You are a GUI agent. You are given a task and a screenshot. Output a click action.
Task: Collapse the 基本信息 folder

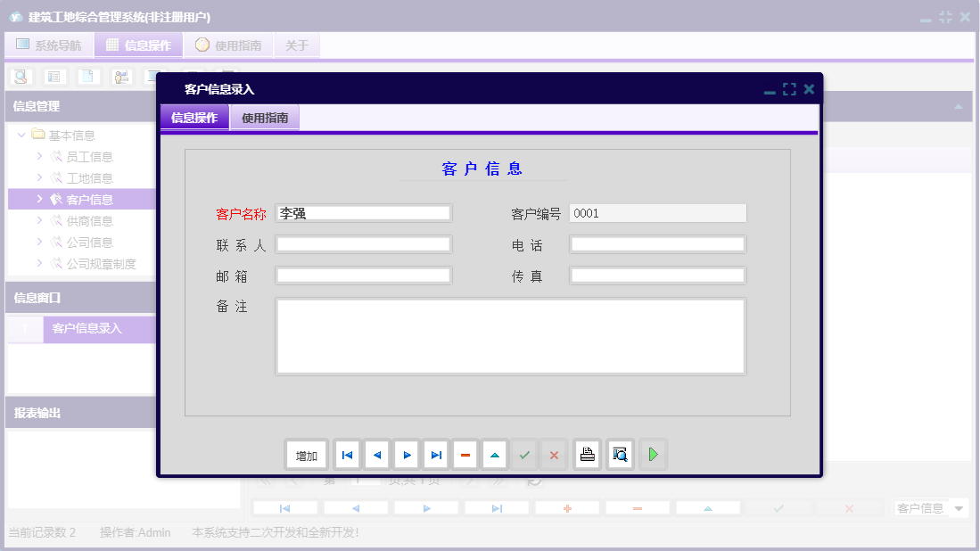click(x=21, y=135)
